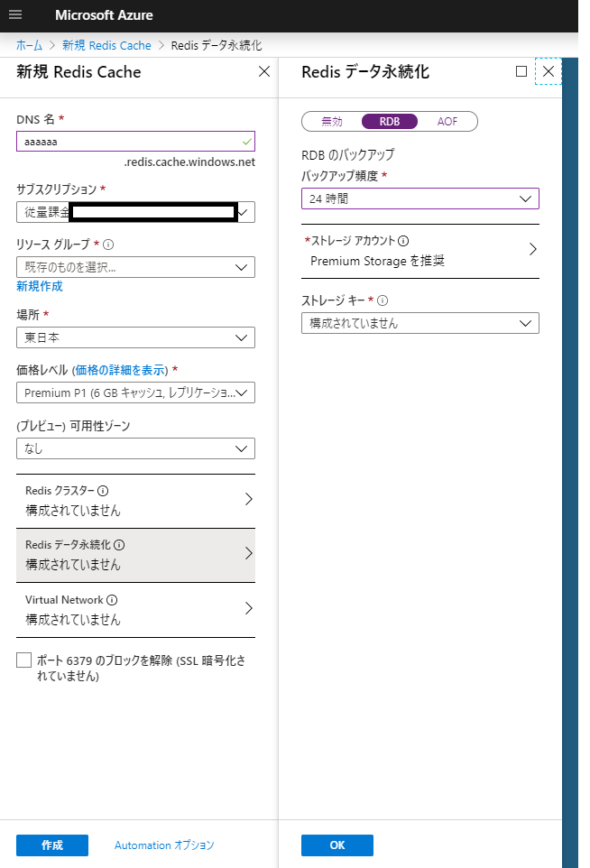Click the 新規作成 resource group link
The height and width of the screenshot is (868, 590).
point(40,286)
